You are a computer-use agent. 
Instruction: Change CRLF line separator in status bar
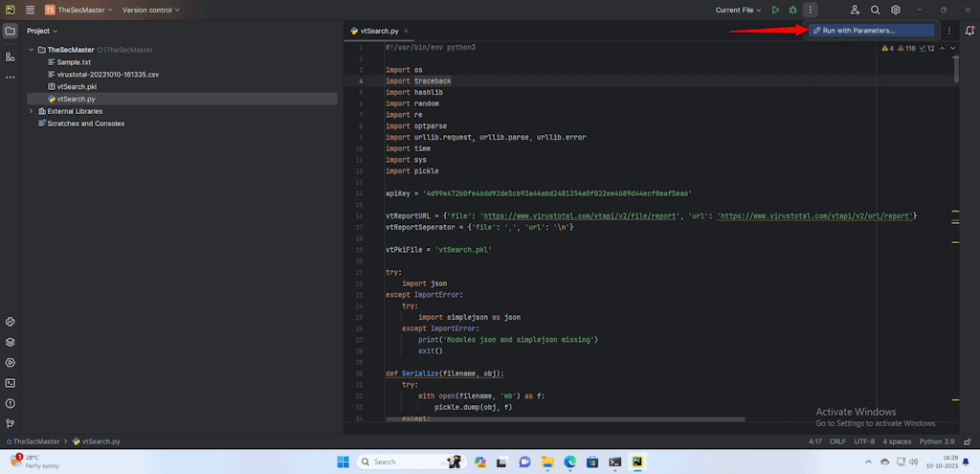coord(837,441)
